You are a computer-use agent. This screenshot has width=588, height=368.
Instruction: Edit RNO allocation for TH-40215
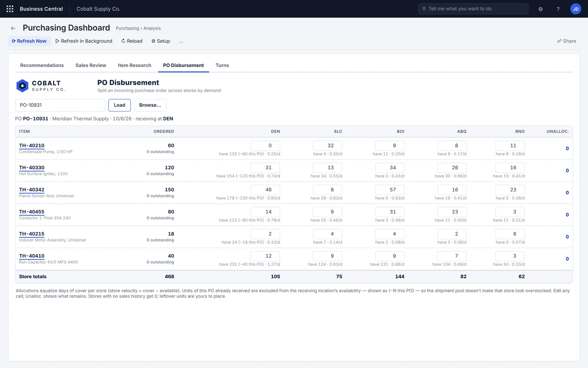coord(510,234)
